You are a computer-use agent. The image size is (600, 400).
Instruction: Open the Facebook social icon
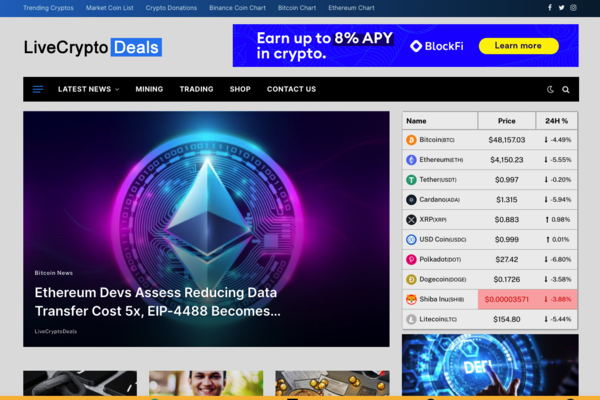549,8
